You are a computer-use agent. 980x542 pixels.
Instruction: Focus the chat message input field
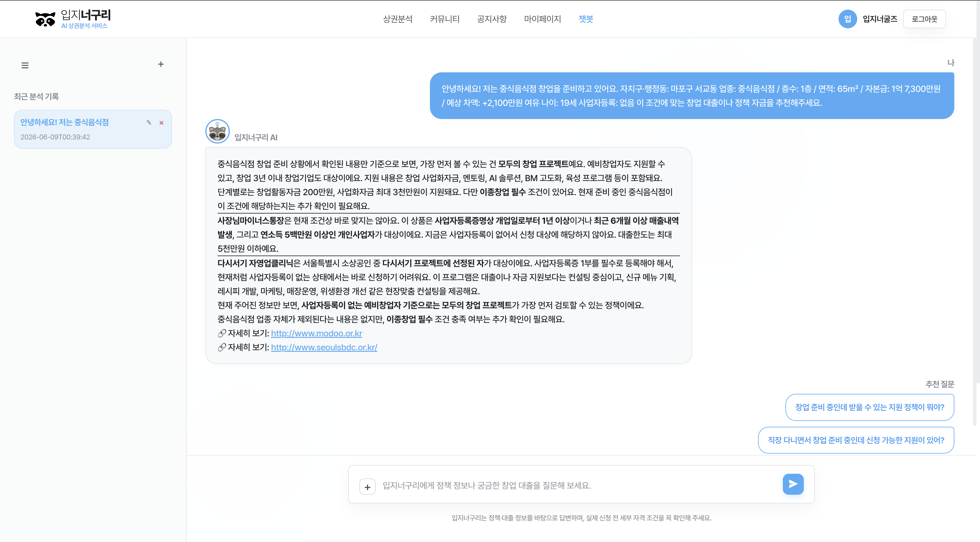tap(579, 485)
